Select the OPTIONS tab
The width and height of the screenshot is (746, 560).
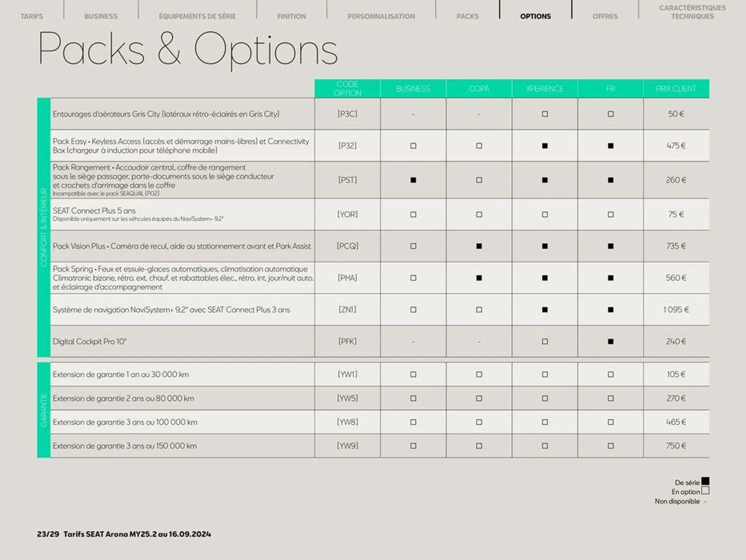click(535, 16)
